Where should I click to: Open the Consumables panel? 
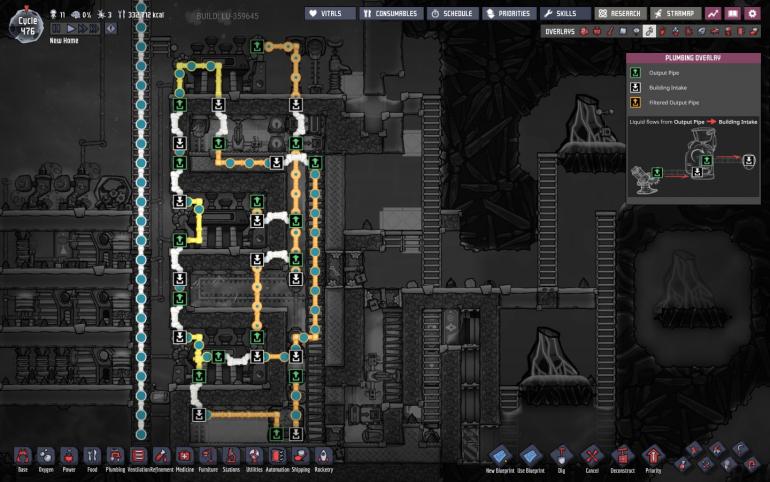[x=390, y=13]
